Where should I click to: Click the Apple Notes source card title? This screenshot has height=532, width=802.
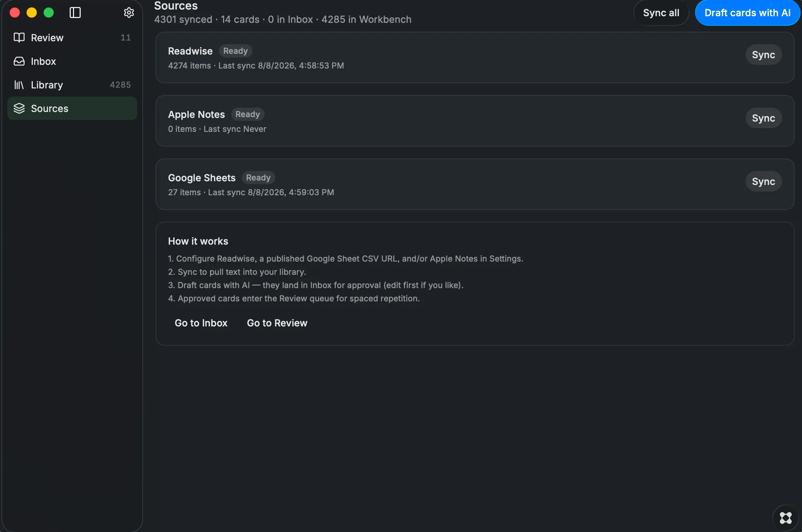196,114
